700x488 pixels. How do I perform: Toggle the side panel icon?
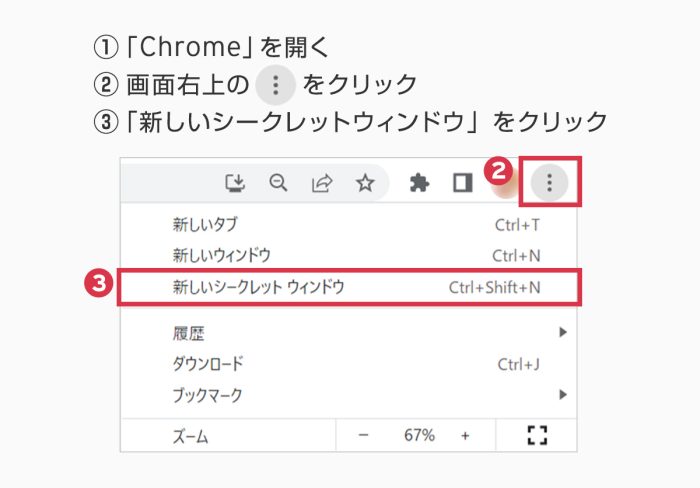click(462, 183)
